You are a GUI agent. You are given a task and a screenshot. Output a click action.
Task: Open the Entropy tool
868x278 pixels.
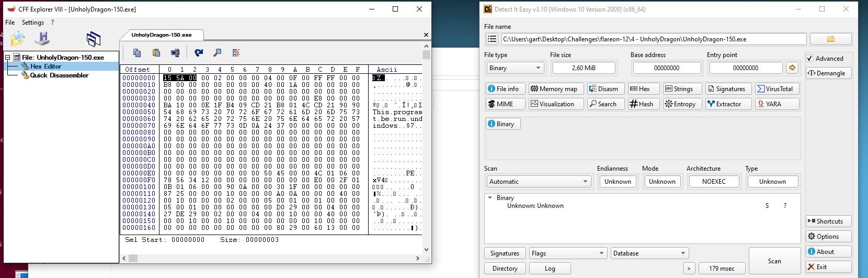click(682, 104)
